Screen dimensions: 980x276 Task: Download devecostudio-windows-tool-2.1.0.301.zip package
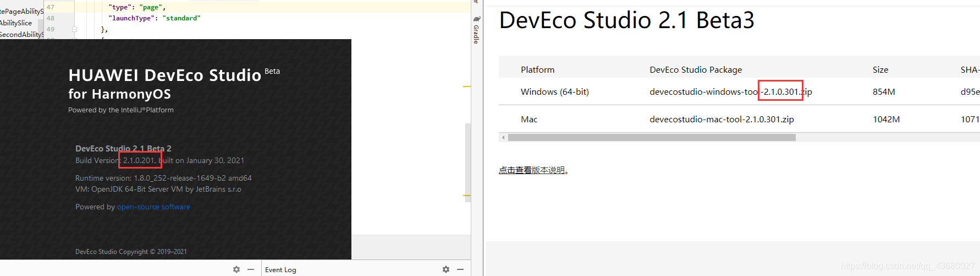coord(731,92)
